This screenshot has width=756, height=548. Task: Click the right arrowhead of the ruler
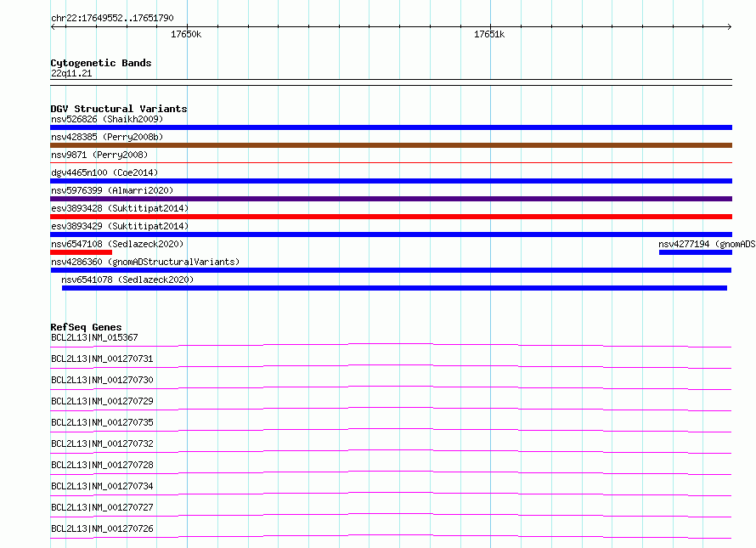[x=729, y=26]
